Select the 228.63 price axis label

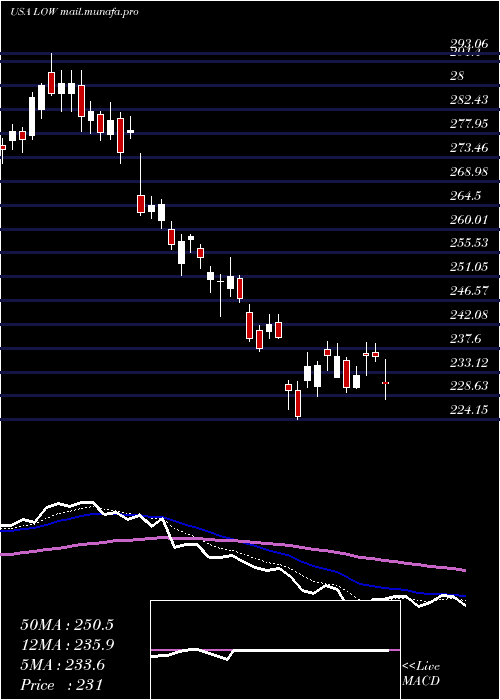[468, 385]
